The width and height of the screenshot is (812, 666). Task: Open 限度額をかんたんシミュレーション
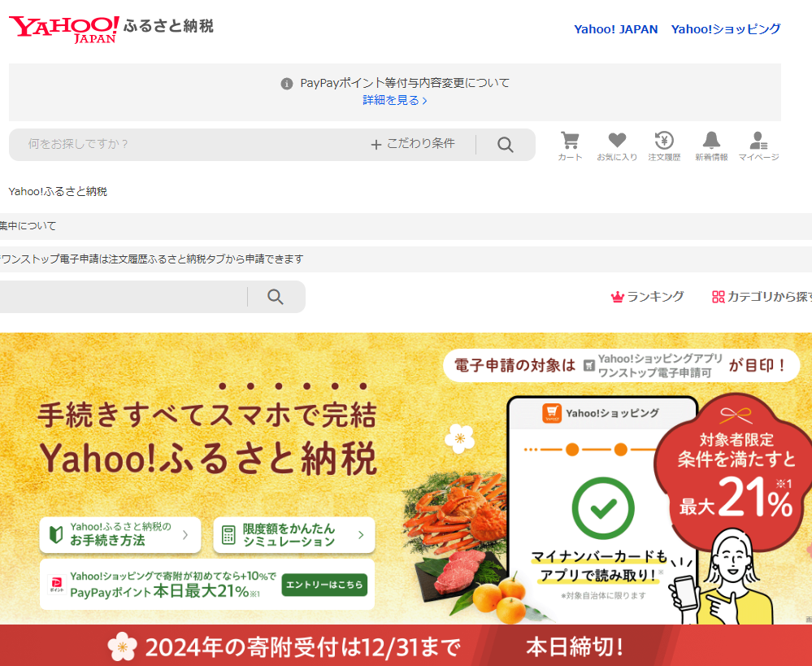(294, 535)
